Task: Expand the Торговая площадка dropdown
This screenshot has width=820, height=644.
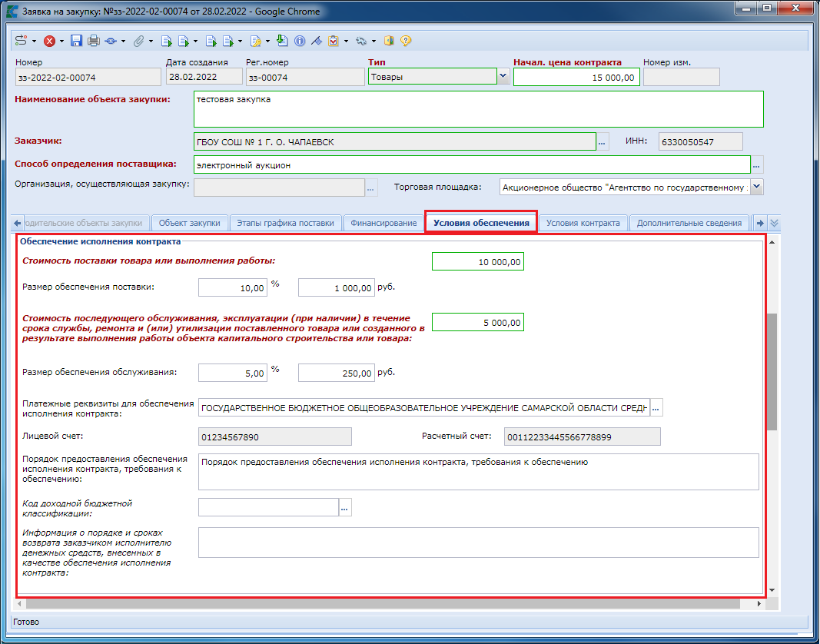Action: click(x=756, y=187)
